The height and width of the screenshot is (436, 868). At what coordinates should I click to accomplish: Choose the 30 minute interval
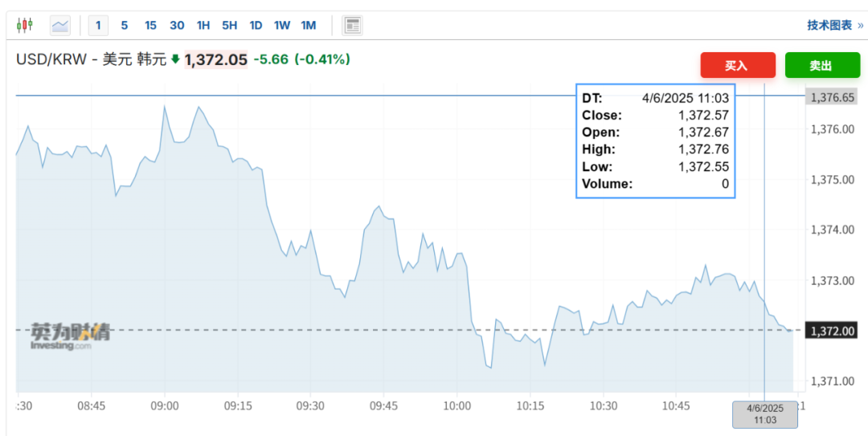pos(177,25)
